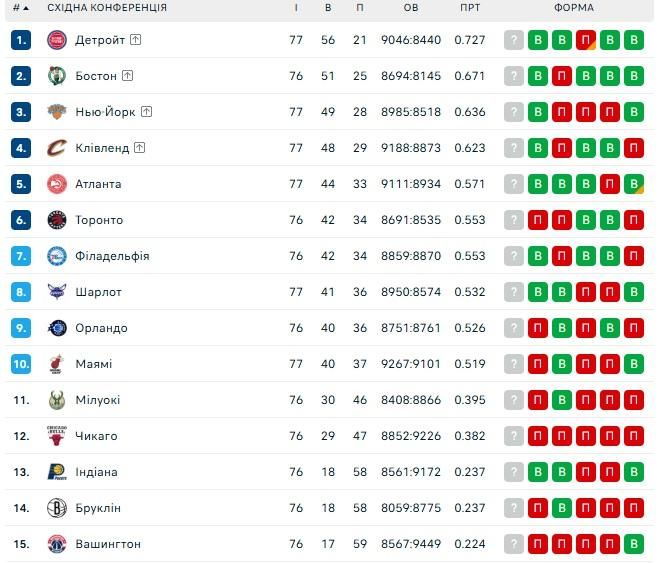Sort table by the # rank column

[x=20, y=8]
